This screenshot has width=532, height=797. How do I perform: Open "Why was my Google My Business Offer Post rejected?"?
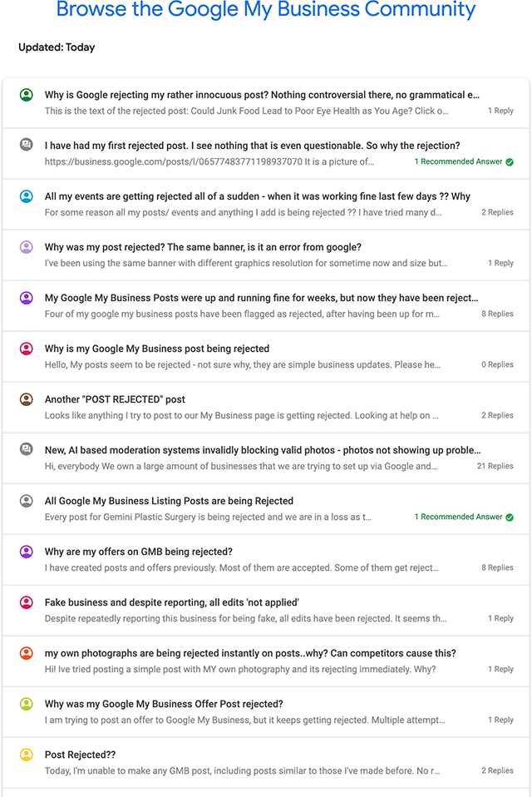tap(164, 704)
